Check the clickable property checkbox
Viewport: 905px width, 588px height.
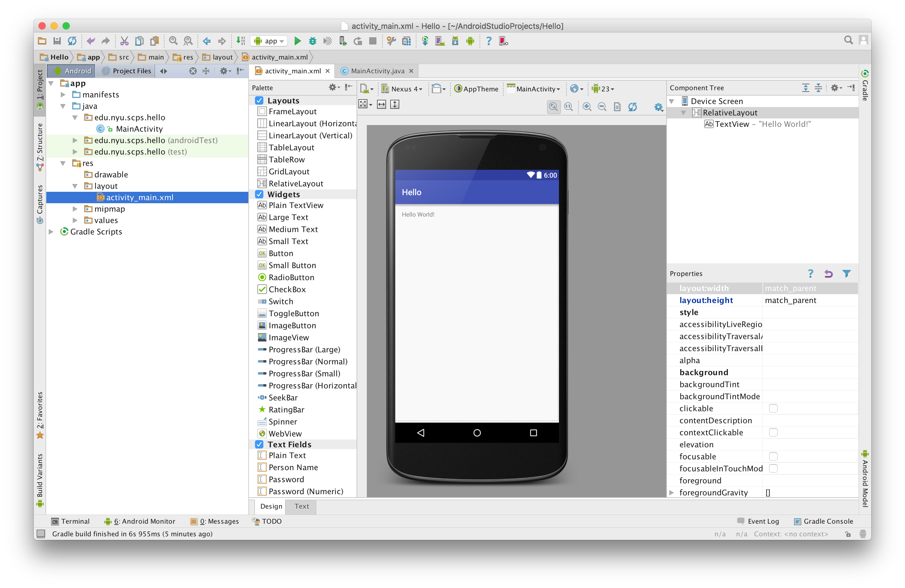coord(773,408)
